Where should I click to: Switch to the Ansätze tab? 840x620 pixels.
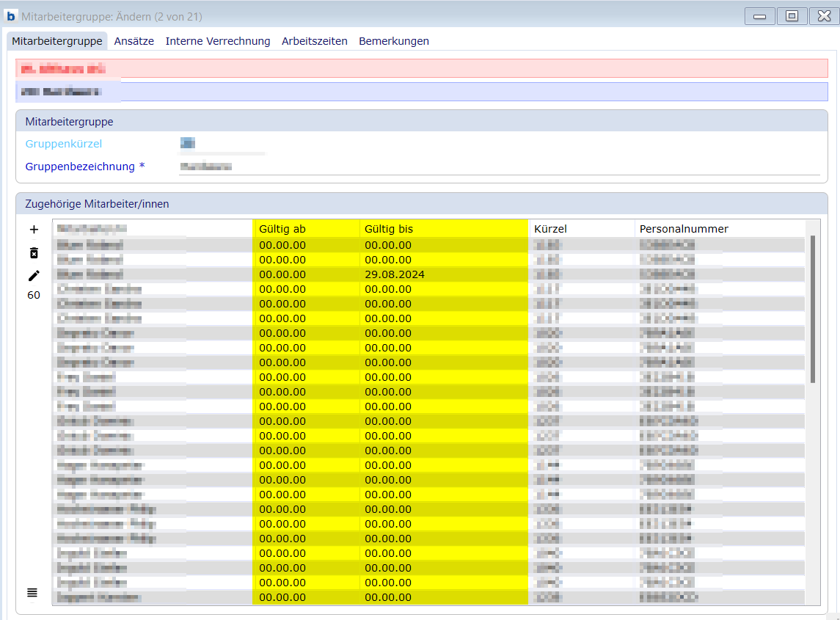[134, 41]
